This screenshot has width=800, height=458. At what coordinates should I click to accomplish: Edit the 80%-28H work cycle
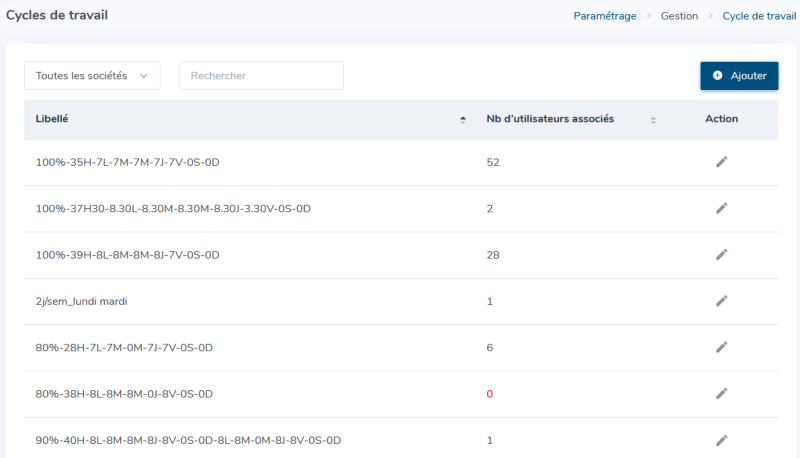click(x=721, y=348)
